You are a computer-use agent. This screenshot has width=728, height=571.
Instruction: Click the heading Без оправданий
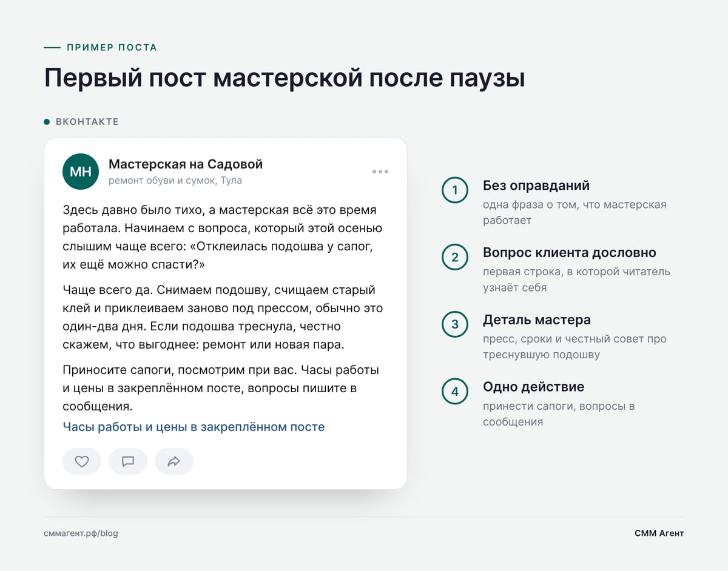point(536,185)
